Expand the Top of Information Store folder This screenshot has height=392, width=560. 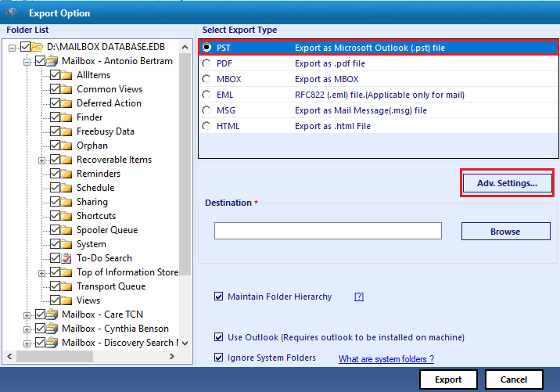[x=41, y=272]
